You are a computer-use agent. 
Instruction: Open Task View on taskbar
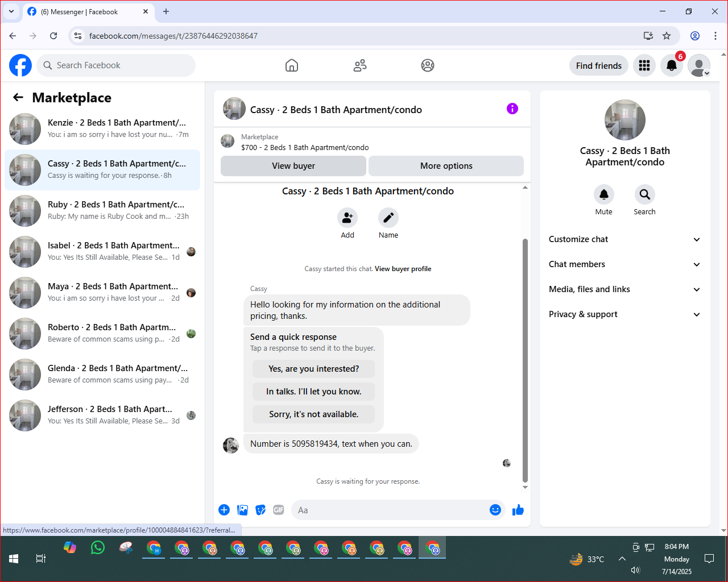pos(41,559)
